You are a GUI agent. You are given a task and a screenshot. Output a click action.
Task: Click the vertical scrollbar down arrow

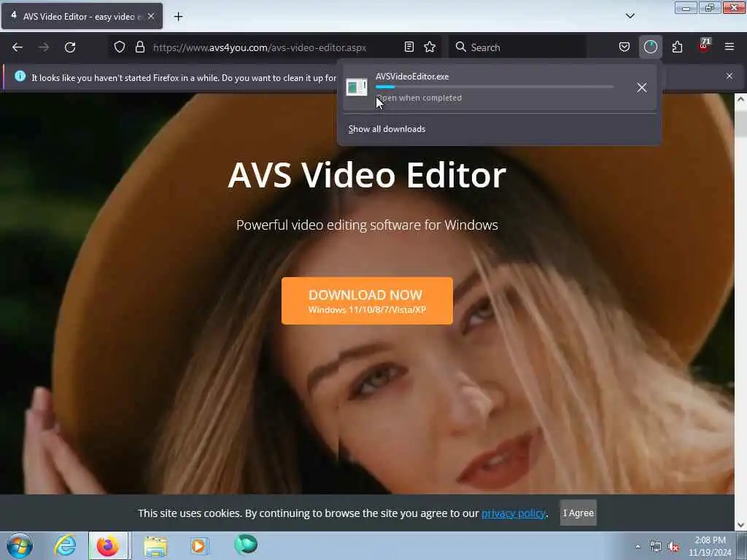[740, 525]
